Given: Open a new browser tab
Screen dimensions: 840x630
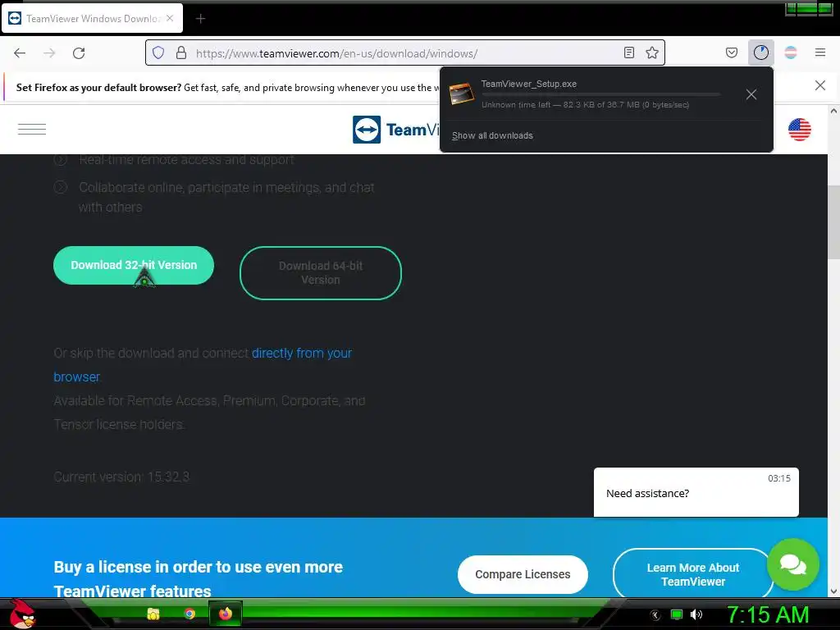Looking at the screenshot, I should click(x=200, y=19).
